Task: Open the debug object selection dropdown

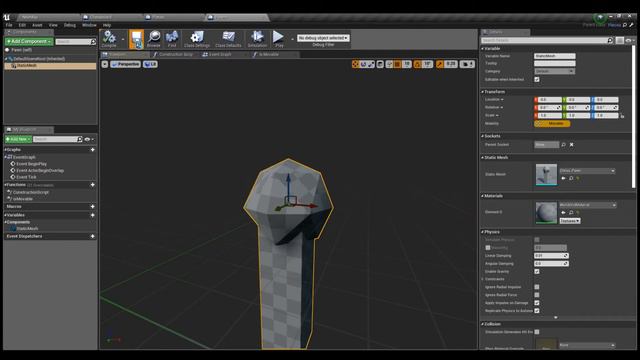Action: 323,38
